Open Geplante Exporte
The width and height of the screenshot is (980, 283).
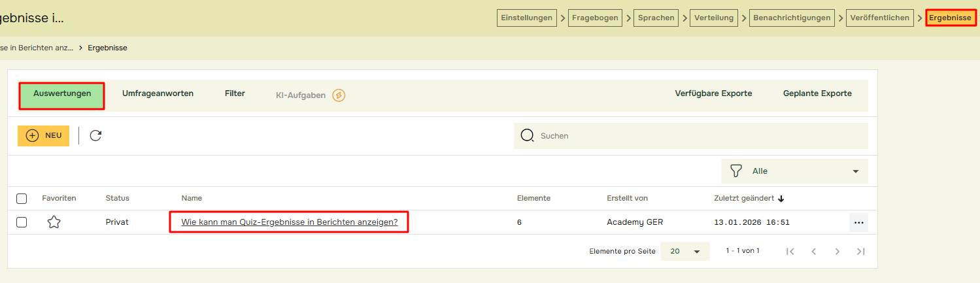pos(817,93)
